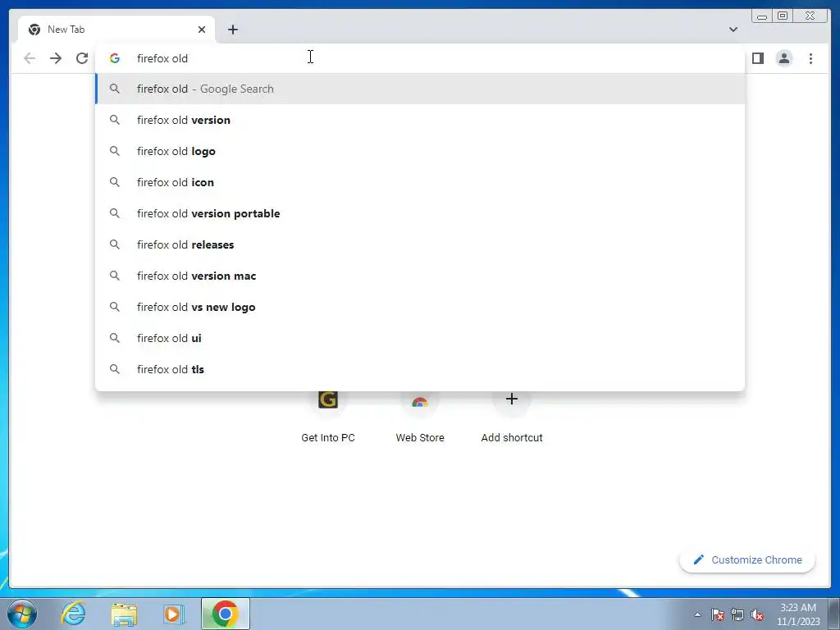Click the browser forward arrow
The height and width of the screenshot is (630, 840).
click(x=56, y=58)
